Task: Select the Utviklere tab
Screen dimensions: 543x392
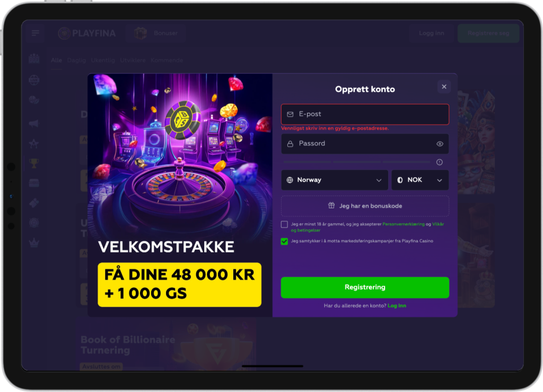Action: pyautogui.click(x=133, y=60)
